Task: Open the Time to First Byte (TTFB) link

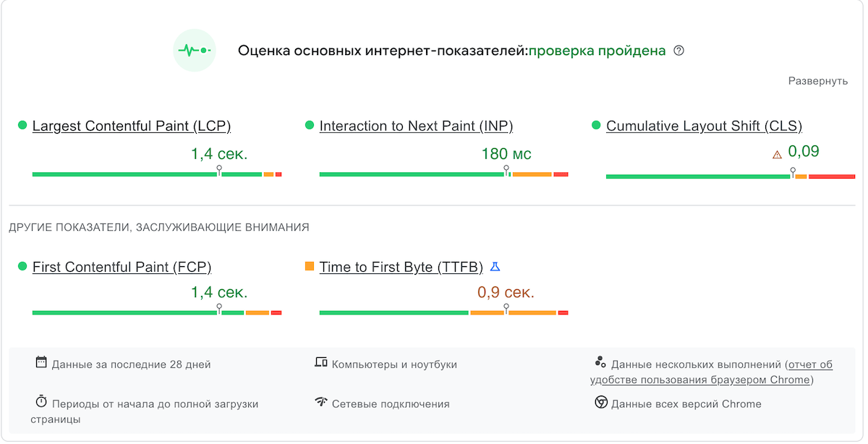Action: pyautogui.click(x=401, y=267)
